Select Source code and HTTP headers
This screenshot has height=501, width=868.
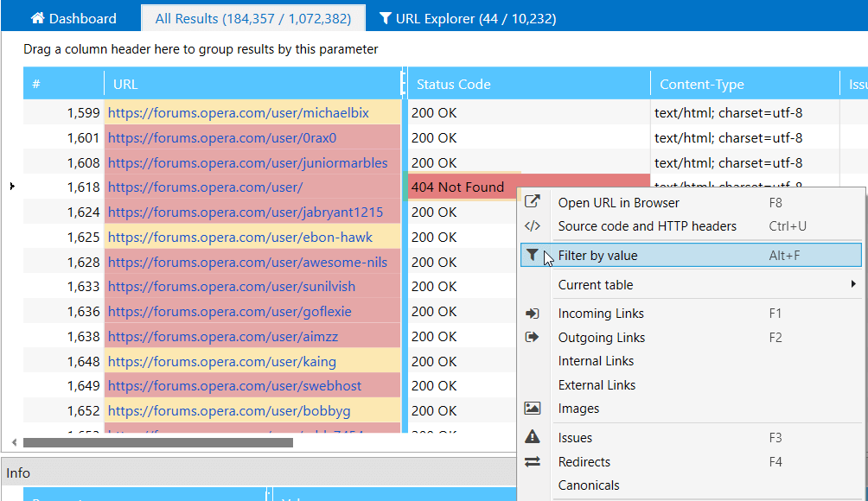point(690,226)
